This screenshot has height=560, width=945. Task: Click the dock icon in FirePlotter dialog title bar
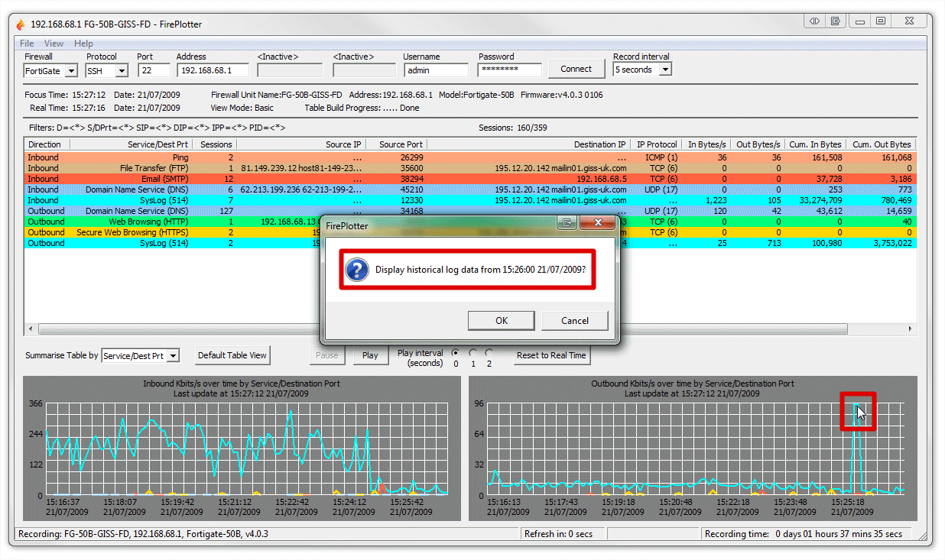click(x=567, y=223)
